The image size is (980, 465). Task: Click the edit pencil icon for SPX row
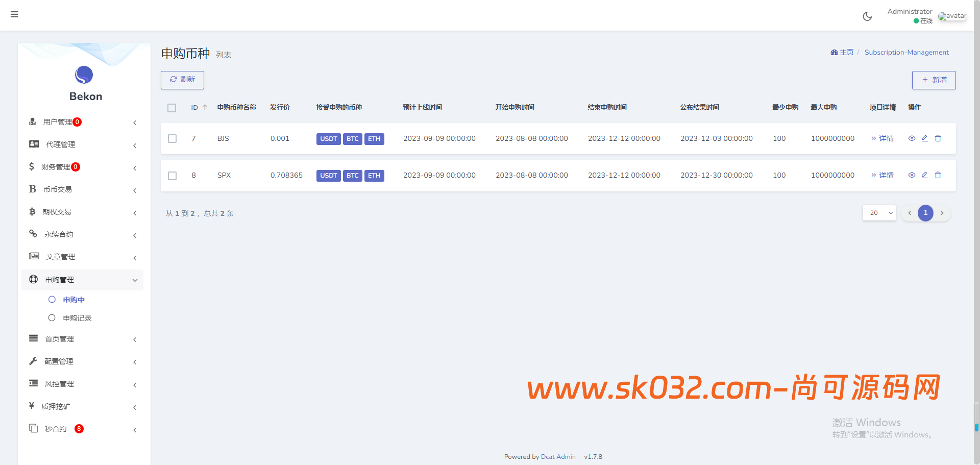point(924,175)
